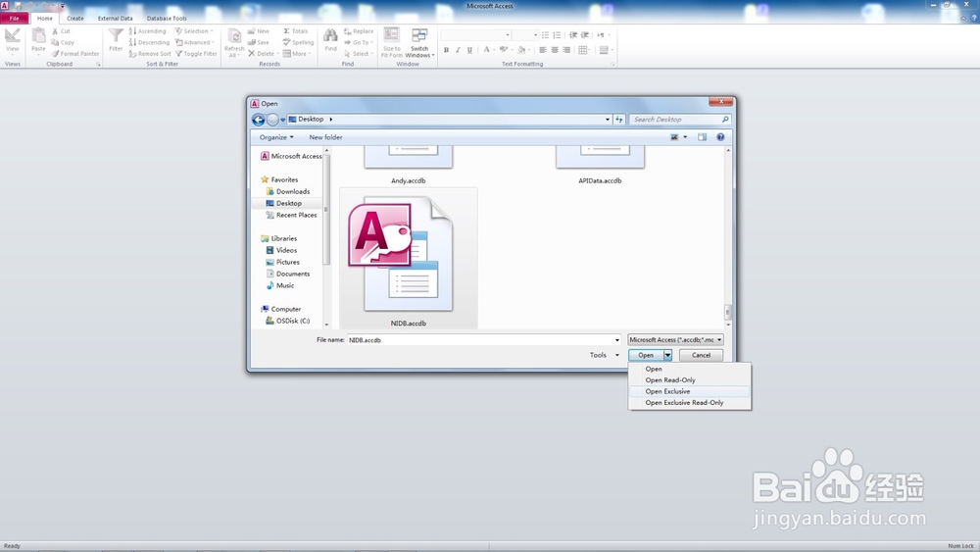Click the Format Painter icon

55,54
